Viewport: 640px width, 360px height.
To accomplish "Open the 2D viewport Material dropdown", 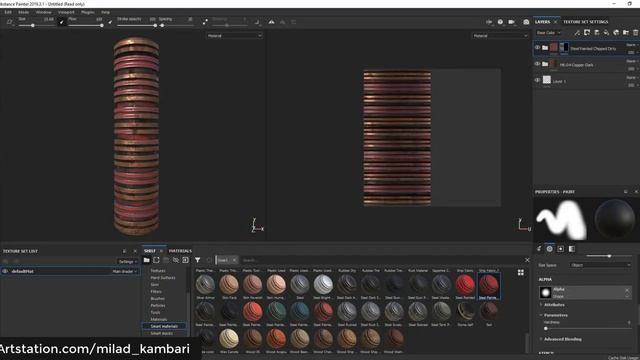I will click(500, 36).
